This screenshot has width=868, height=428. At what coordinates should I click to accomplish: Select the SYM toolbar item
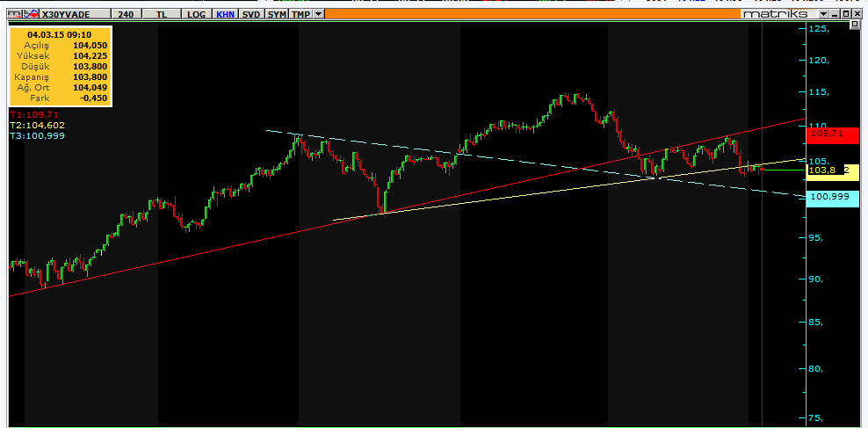tap(277, 14)
